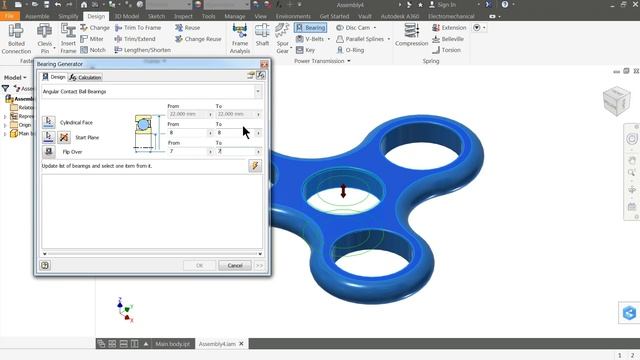Open the Compression spring generator
The height and width of the screenshot is (360, 640).
pos(411,35)
